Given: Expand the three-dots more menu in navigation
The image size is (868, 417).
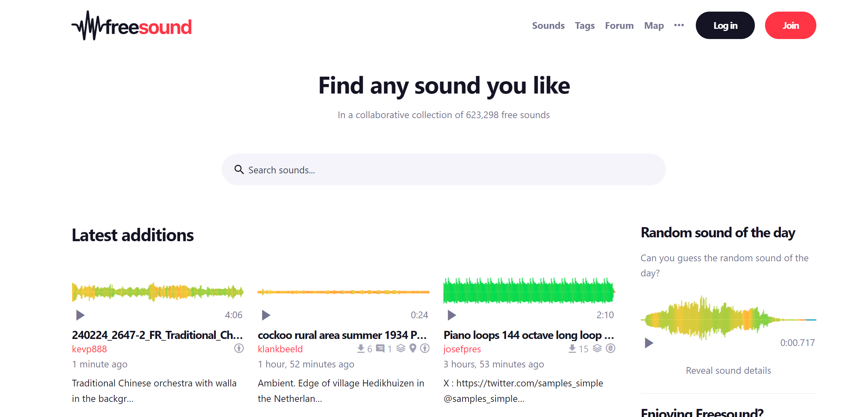Looking at the screenshot, I should (x=679, y=25).
